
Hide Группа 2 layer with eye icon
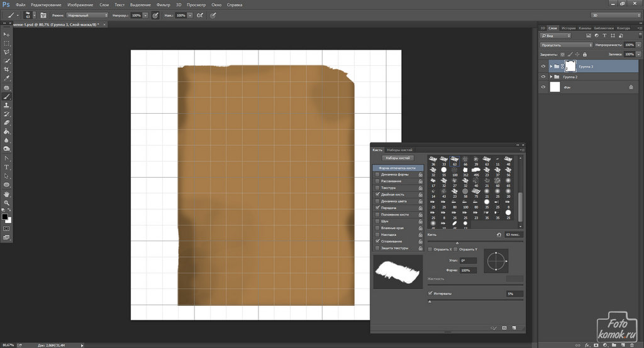543,77
